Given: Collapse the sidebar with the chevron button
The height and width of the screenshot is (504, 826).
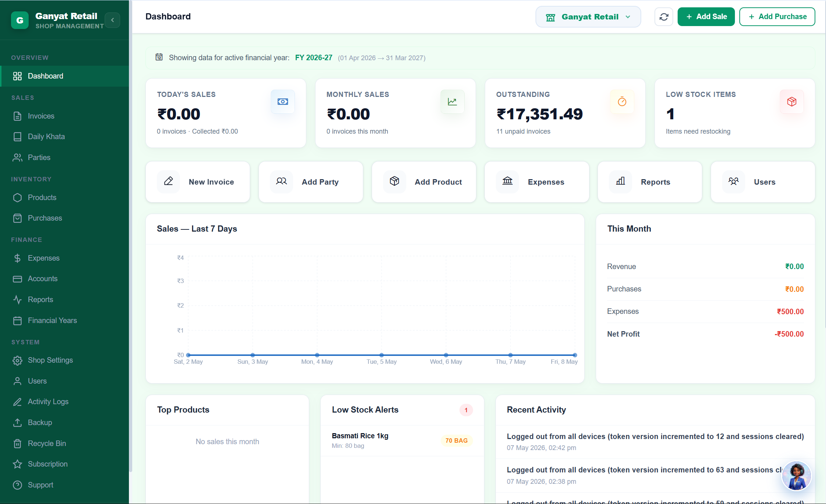Looking at the screenshot, I should pos(112,20).
